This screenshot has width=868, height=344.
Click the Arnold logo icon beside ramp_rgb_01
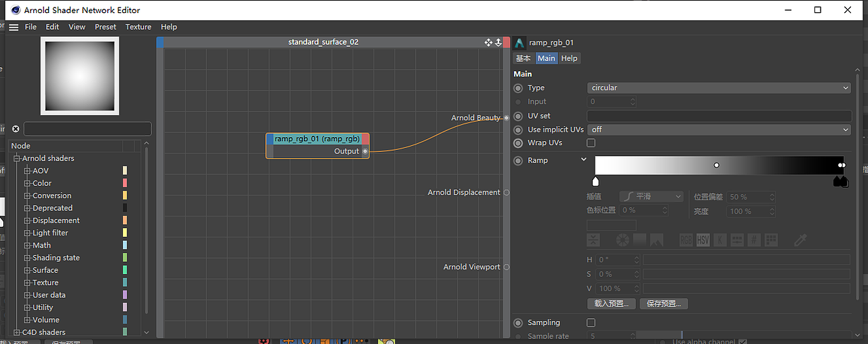click(519, 43)
